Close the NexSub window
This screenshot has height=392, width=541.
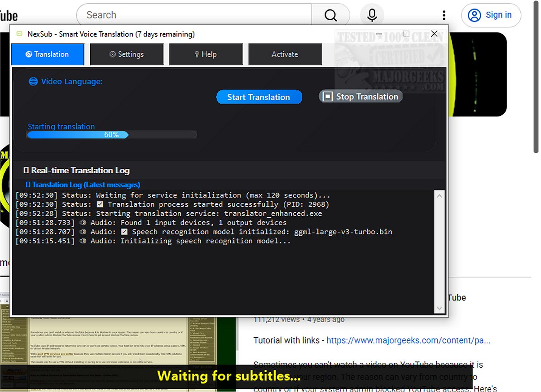[434, 34]
